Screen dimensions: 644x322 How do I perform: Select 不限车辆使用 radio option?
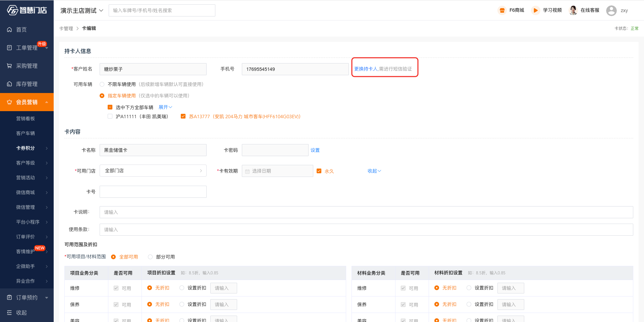pyautogui.click(x=102, y=84)
